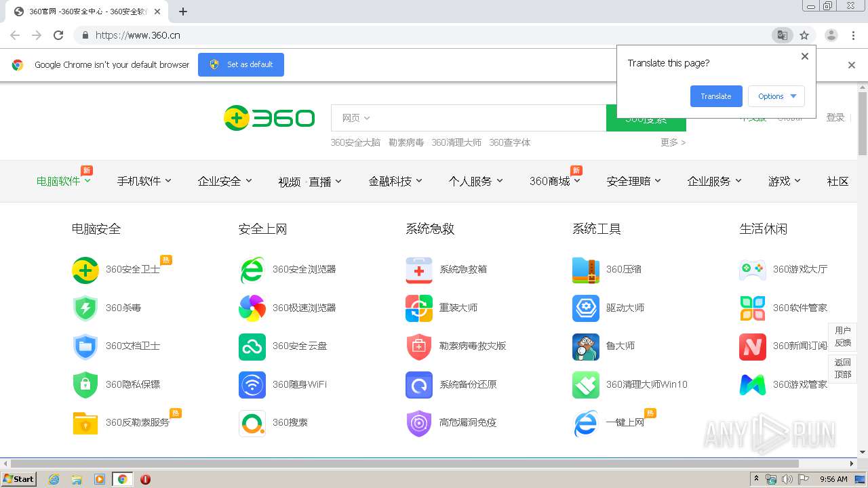This screenshot has width=868, height=488.
Task: Open translate Options dropdown
Action: click(x=776, y=96)
